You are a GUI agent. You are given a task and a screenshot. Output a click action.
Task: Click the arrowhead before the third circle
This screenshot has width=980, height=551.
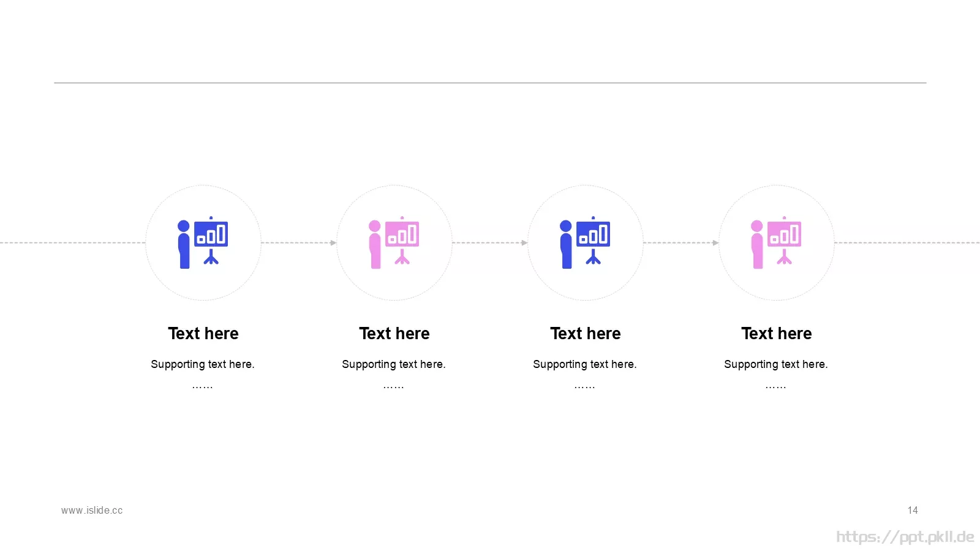pyautogui.click(x=524, y=243)
